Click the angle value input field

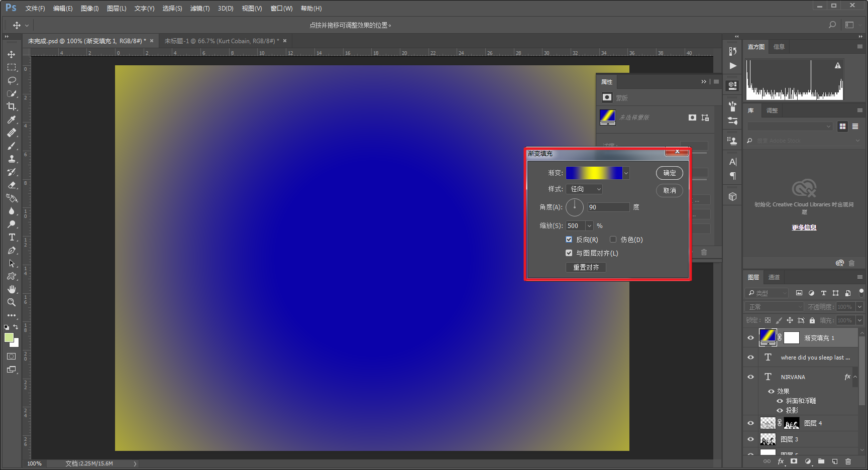pyautogui.click(x=608, y=207)
